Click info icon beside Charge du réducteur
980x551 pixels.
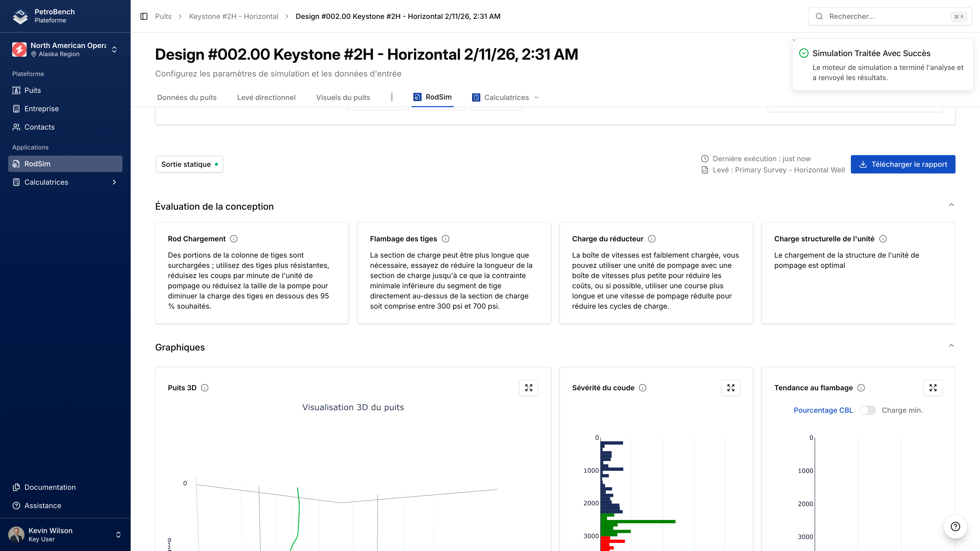(x=652, y=239)
